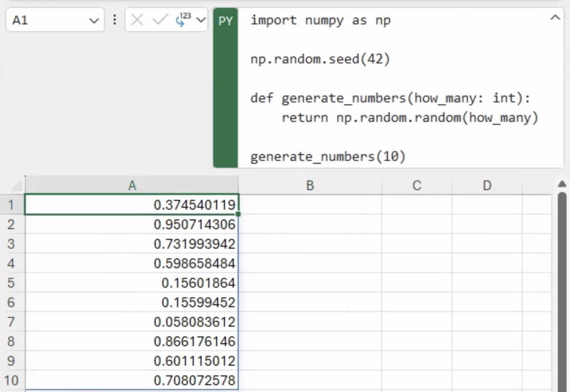Select column A header

(132, 185)
